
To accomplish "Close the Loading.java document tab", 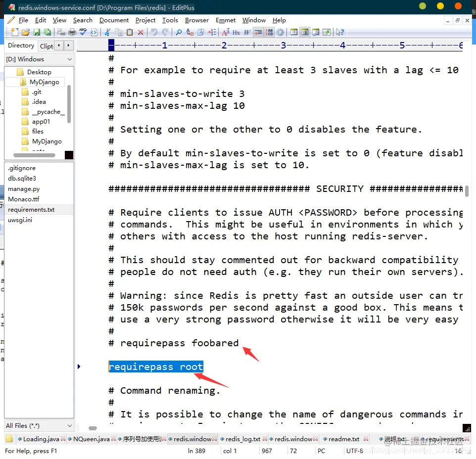I will (x=63, y=439).
